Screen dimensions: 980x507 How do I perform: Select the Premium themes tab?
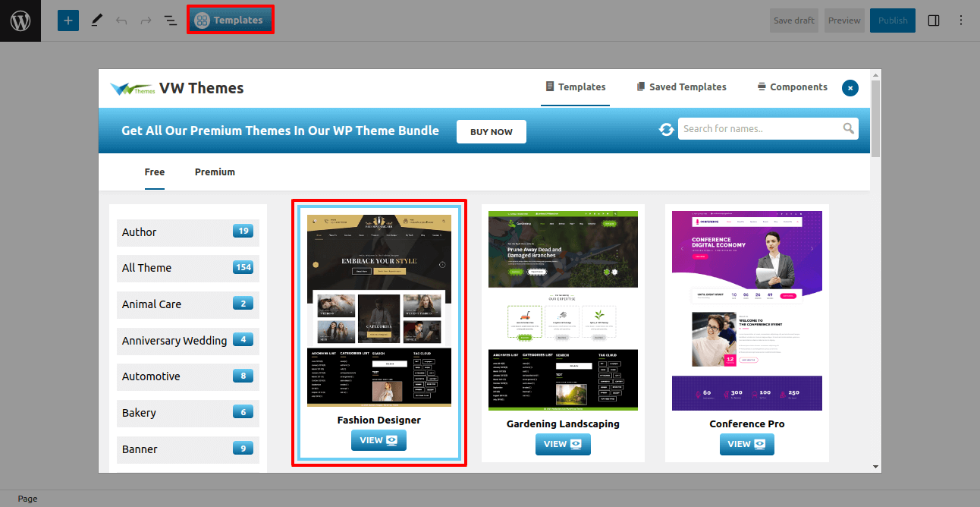tap(215, 172)
